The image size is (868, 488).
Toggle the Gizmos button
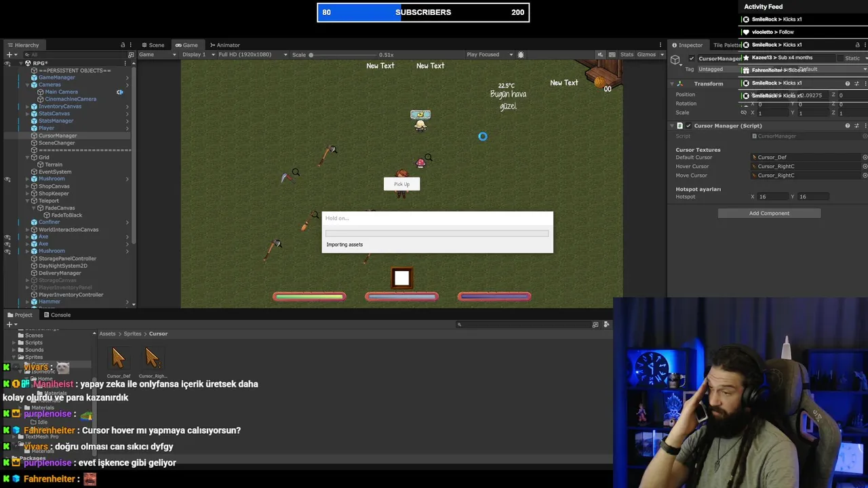(646, 54)
